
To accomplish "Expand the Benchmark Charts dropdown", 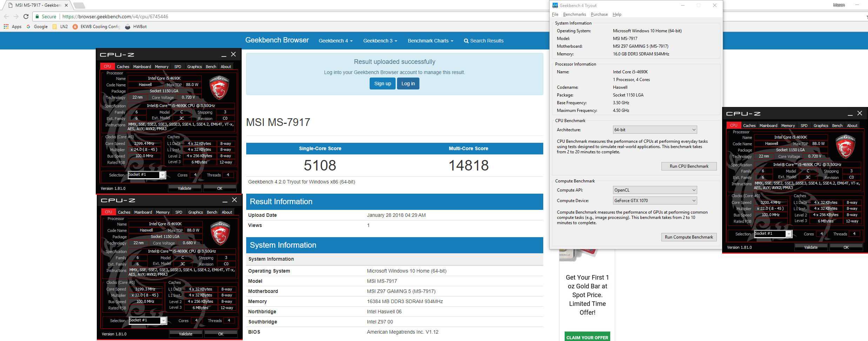I will click(x=430, y=41).
